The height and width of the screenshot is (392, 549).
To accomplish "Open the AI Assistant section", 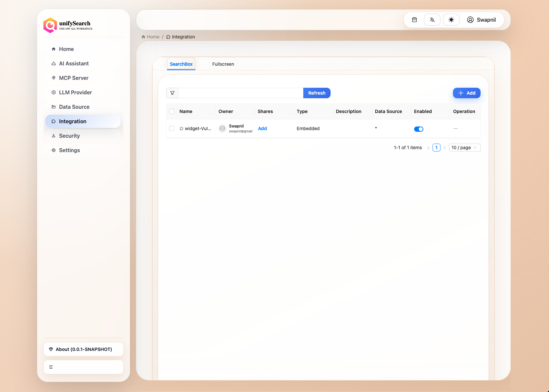I will 74,63.
